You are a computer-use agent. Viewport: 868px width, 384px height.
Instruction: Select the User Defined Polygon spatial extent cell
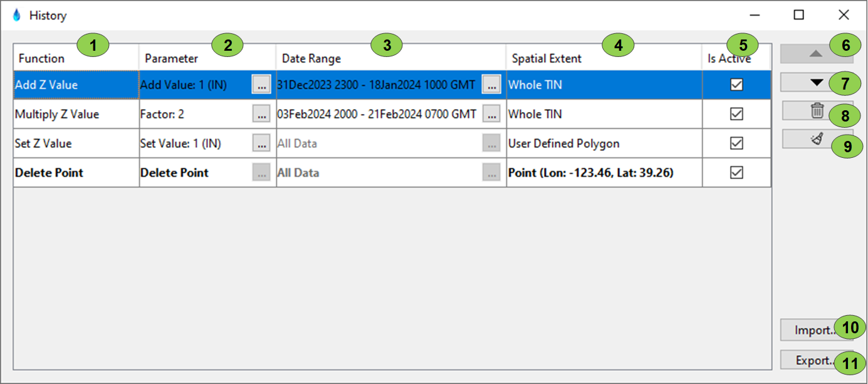tap(563, 143)
